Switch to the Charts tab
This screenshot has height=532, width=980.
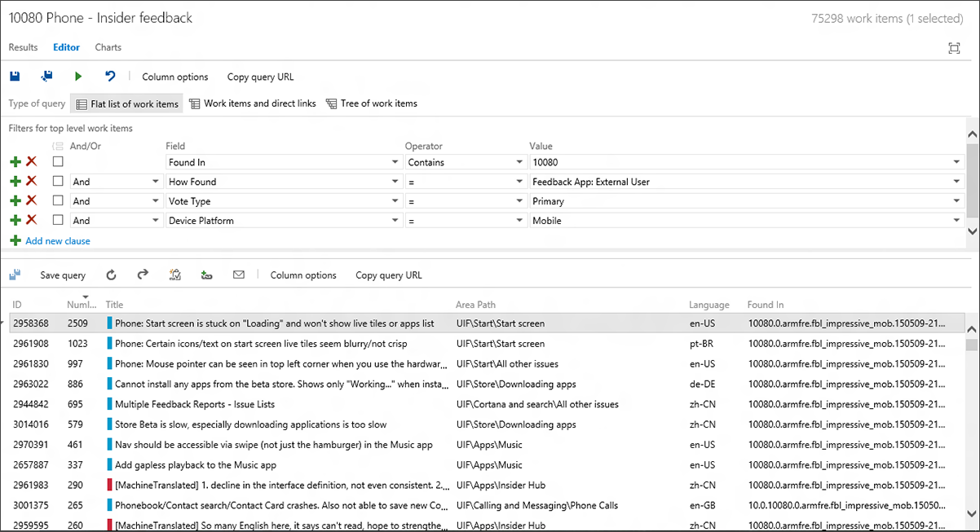pos(108,47)
